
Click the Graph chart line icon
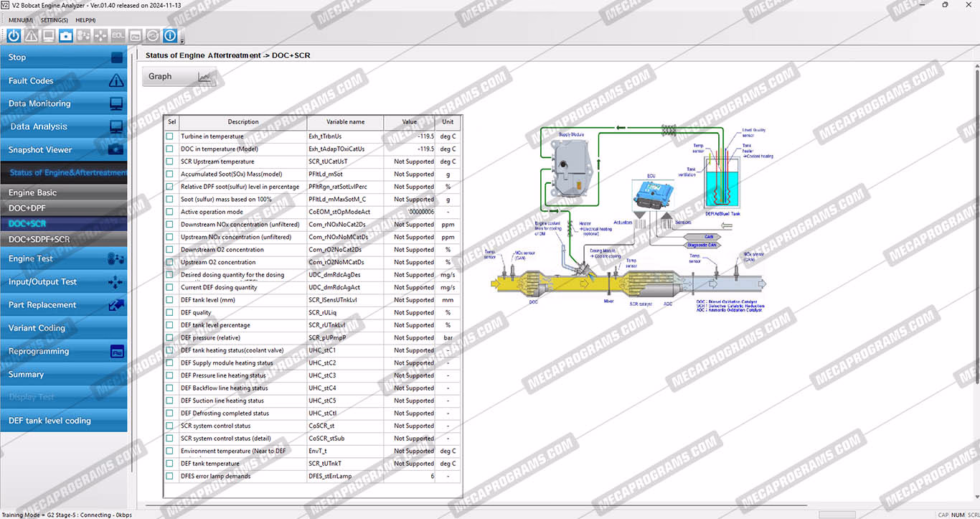(x=205, y=77)
